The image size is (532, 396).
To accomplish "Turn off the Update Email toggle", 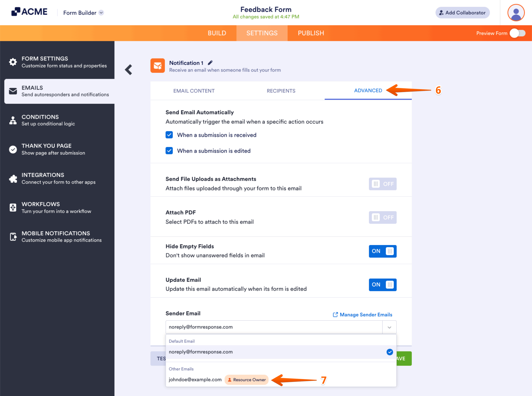I will [383, 285].
